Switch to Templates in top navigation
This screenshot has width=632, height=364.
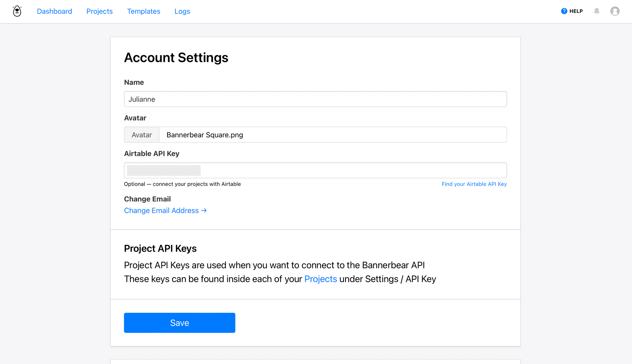143,11
